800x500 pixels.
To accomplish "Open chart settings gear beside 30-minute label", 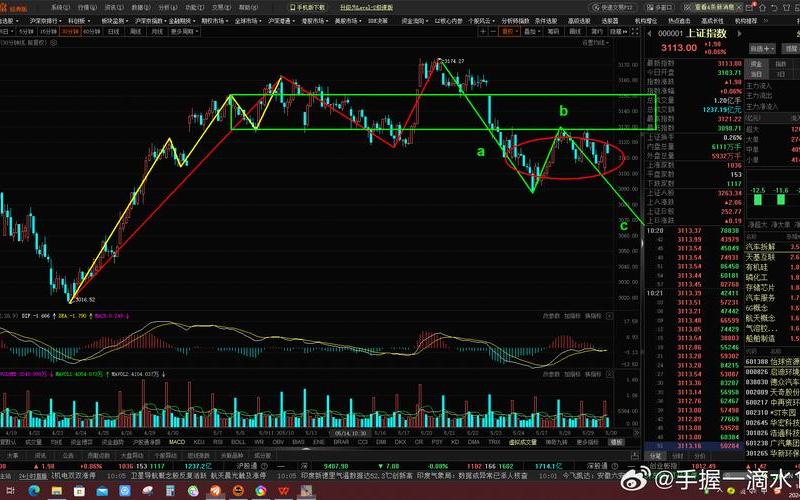I will (54, 43).
